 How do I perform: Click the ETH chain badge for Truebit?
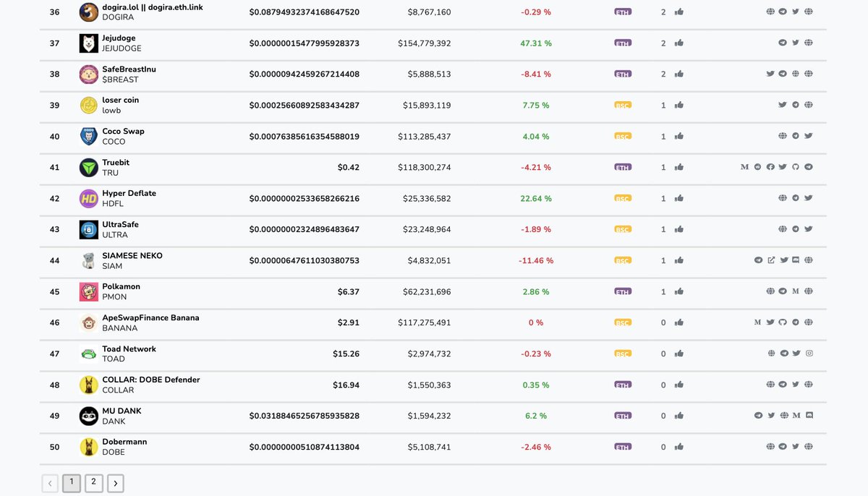(x=622, y=168)
